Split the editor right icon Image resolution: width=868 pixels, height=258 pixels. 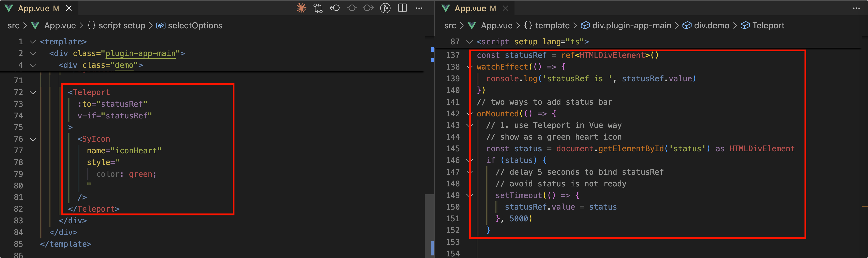(x=402, y=8)
